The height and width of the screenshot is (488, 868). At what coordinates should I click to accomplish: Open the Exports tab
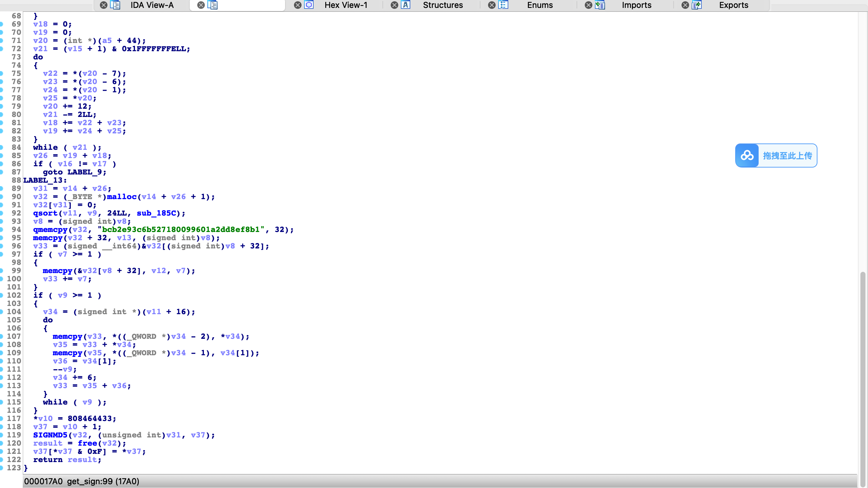pyautogui.click(x=734, y=5)
